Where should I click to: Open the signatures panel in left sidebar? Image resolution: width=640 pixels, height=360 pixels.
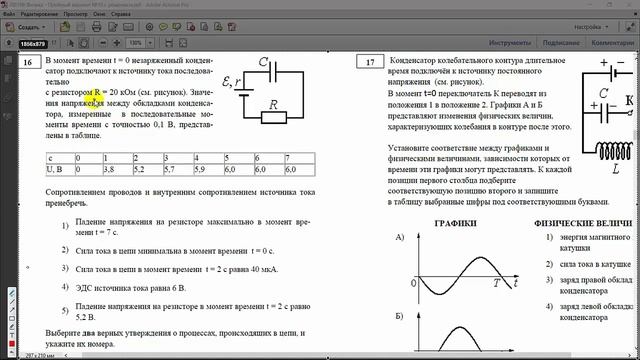click(x=8, y=116)
